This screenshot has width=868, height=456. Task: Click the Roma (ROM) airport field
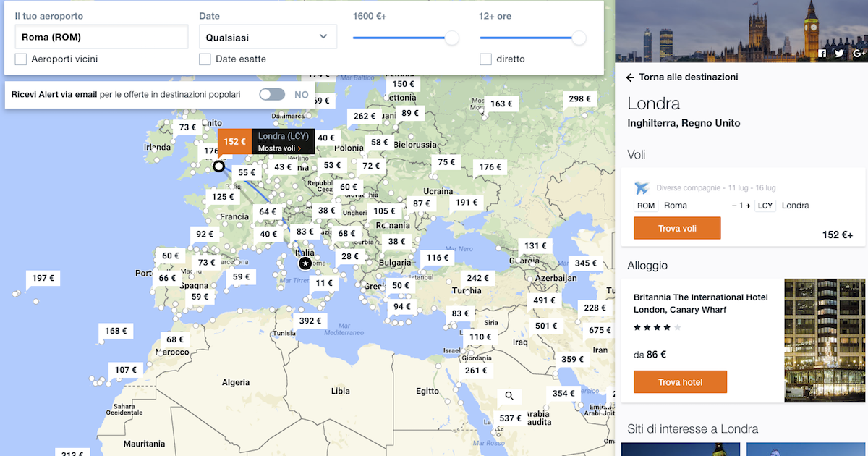click(x=101, y=37)
